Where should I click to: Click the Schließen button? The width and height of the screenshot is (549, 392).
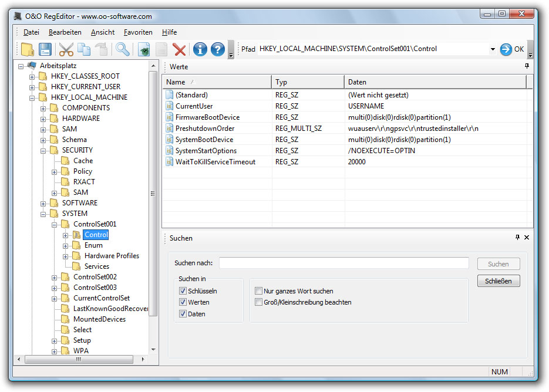click(x=499, y=281)
